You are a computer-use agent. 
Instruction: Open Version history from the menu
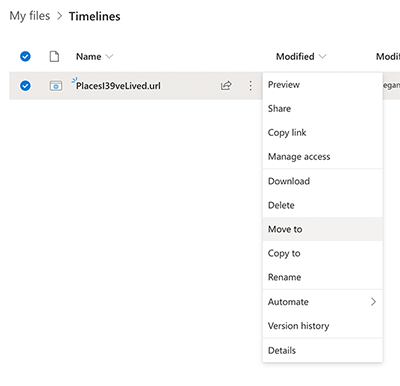(323, 326)
